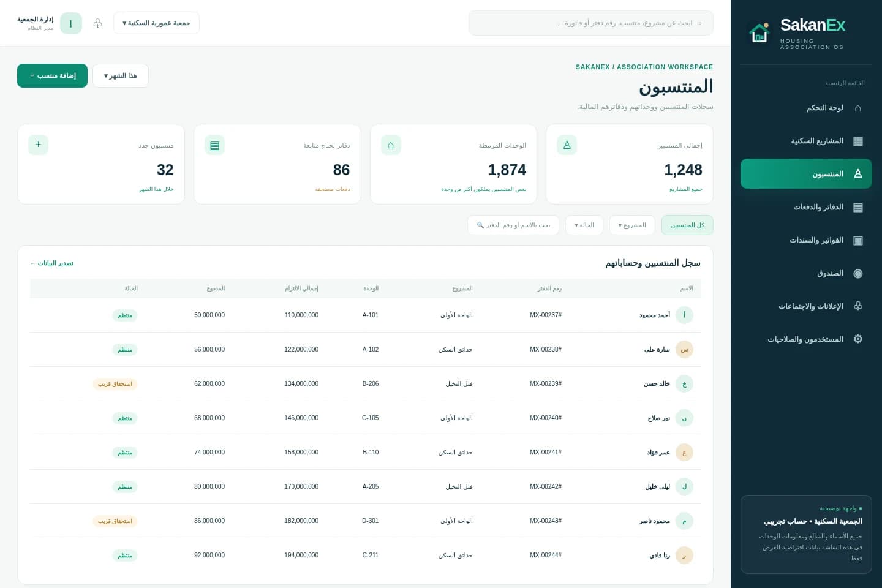The width and height of the screenshot is (882, 588).
Task: Click the استحقاق قريب badge for خالد حسن
Action: (115, 384)
